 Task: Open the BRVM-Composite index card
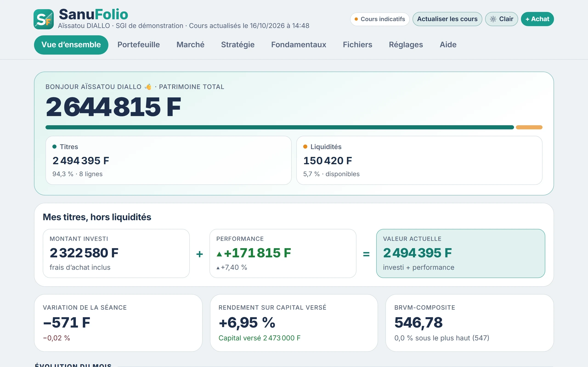469,323
